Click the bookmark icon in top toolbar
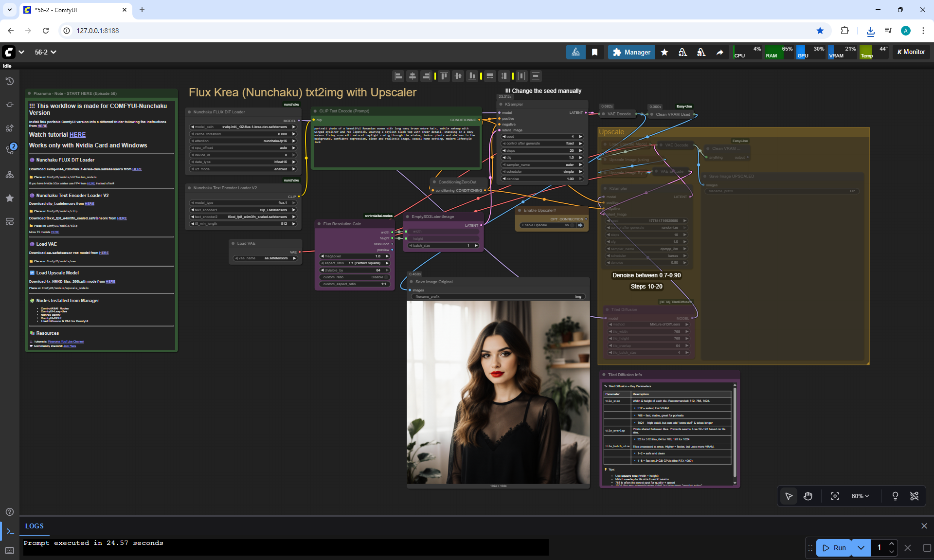The image size is (934, 560). [x=594, y=52]
